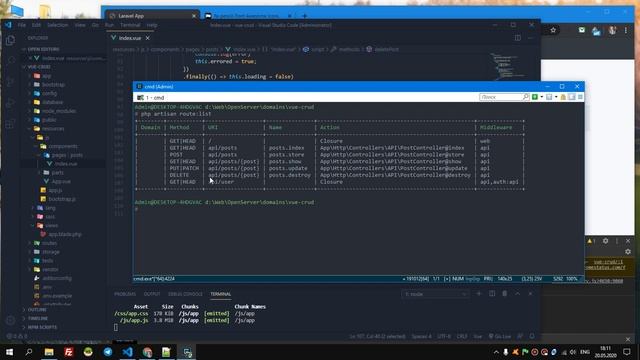Expand the bootstrap folder in Explorer
This screenshot has height=360, width=640.
[x=53, y=84]
